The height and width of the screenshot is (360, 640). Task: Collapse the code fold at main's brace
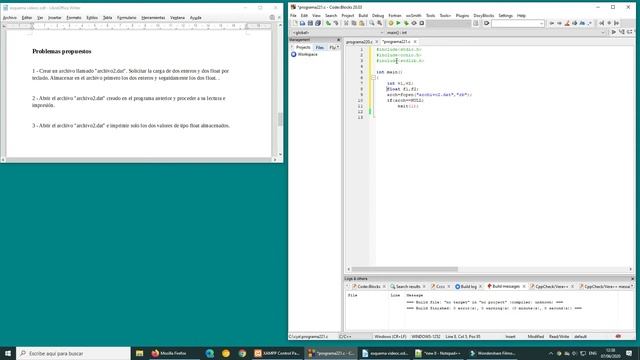373,78
